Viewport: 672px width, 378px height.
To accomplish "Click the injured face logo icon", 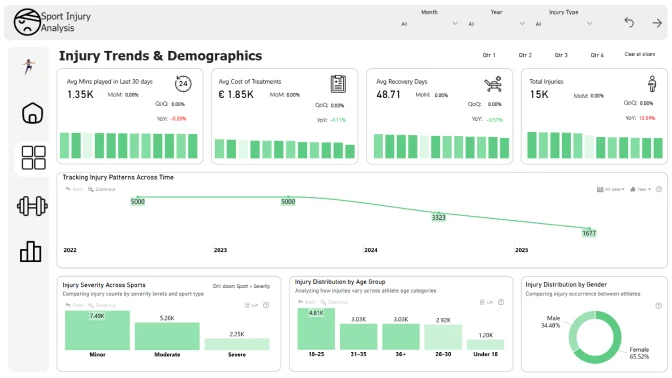I will coord(27,22).
